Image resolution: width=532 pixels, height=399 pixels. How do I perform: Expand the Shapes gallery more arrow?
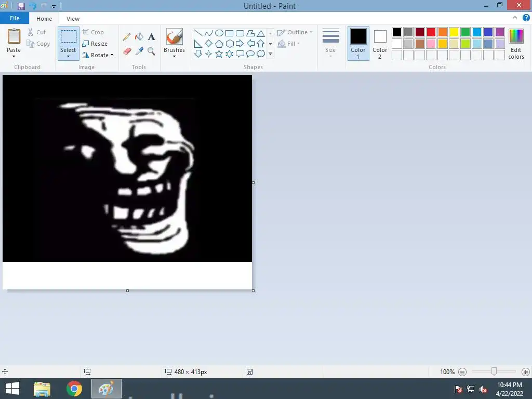tap(270, 54)
